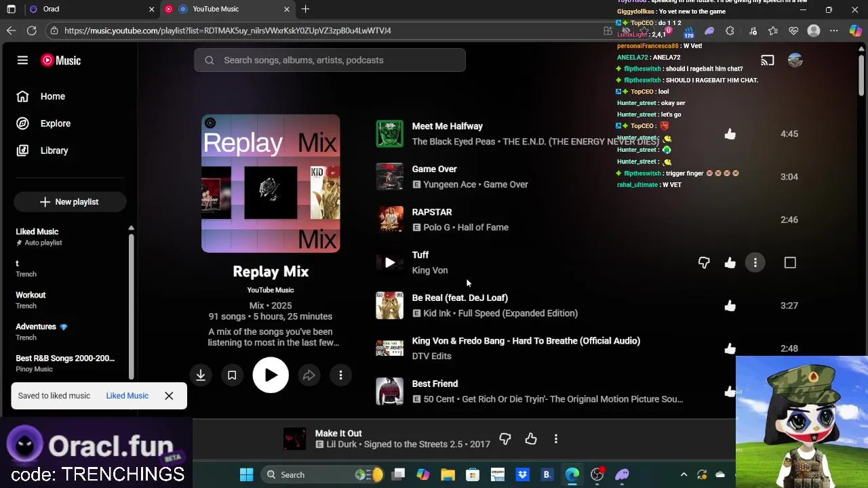Viewport: 868px width, 488px height.
Task: Open Copilot in browser toolbar
Action: [855, 30]
